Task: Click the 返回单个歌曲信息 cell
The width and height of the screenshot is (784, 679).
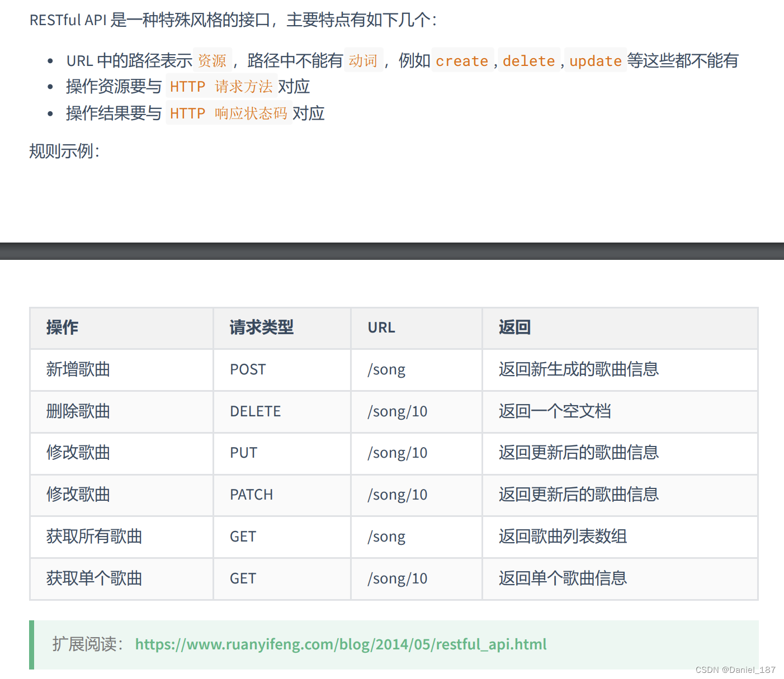Action: [620, 578]
